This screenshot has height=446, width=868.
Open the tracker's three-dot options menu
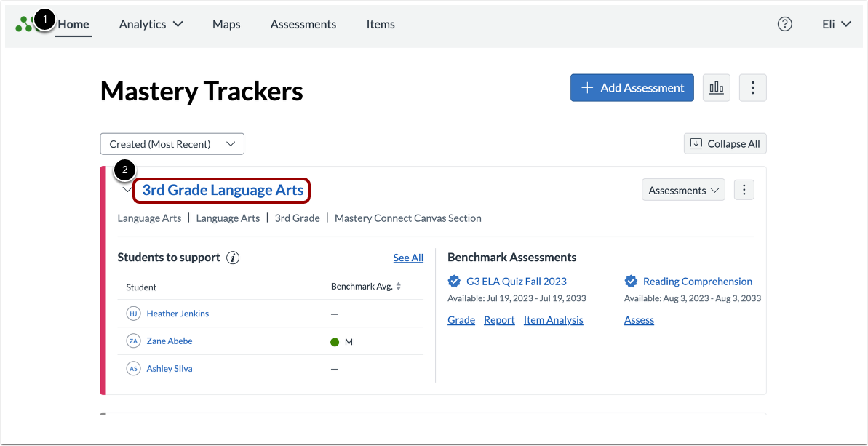(744, 189)
